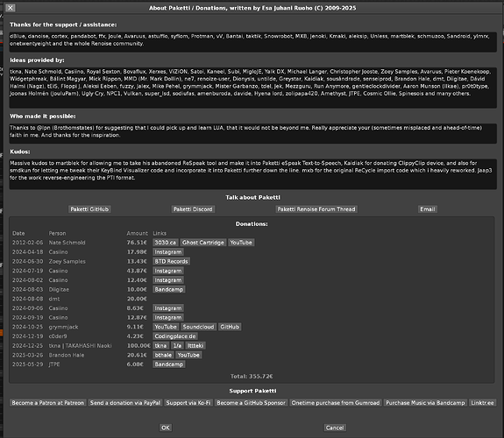Click the Who made it possible text box
504x438 pixels.
[252, 133]
